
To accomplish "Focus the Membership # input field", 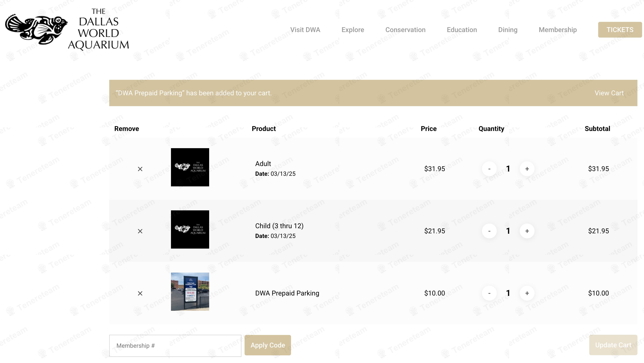I will point(175,346).
